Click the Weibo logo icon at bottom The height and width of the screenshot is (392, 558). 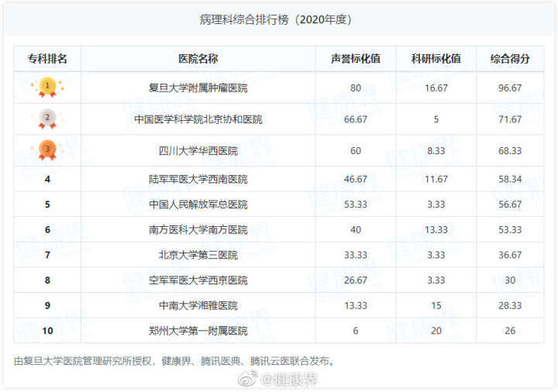(x=248, y=379)
